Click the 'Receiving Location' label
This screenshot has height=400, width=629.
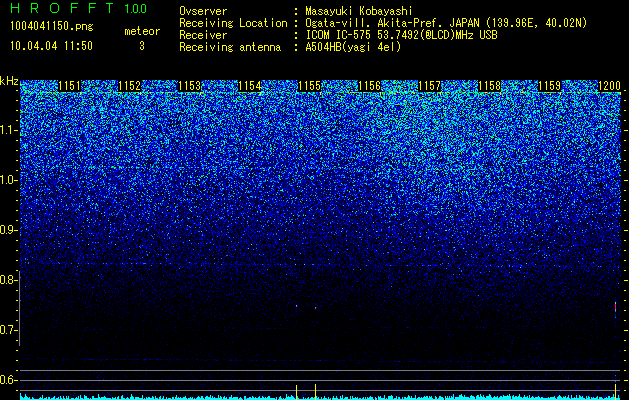click(x=233, y=23)
